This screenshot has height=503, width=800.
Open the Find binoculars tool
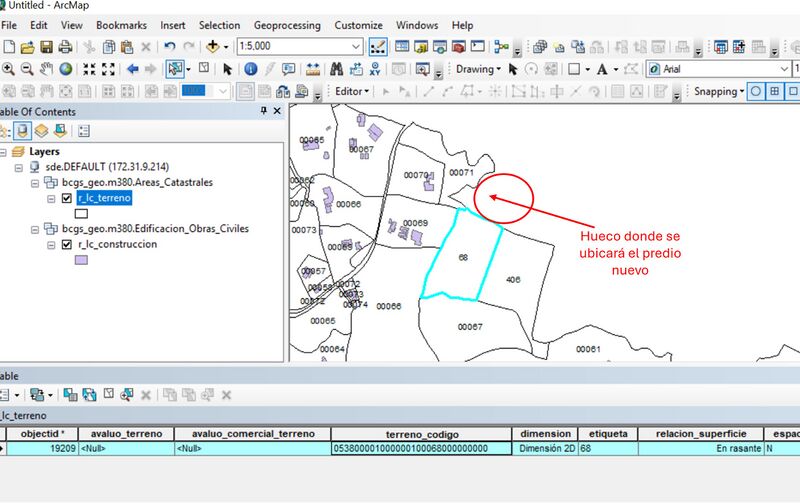336,69
